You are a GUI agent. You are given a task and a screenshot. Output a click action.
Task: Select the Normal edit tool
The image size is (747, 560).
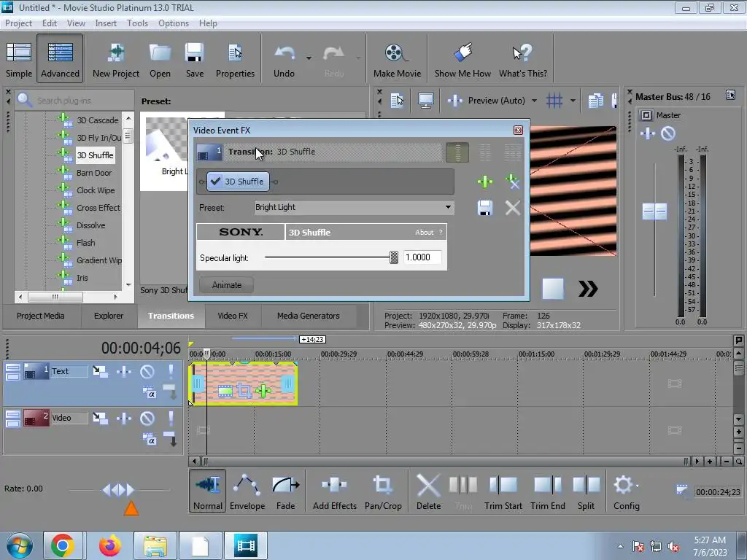coord(208,491)
